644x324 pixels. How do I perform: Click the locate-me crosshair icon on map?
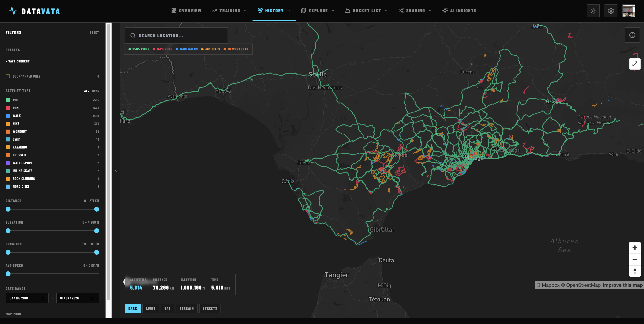click(632, 35)
